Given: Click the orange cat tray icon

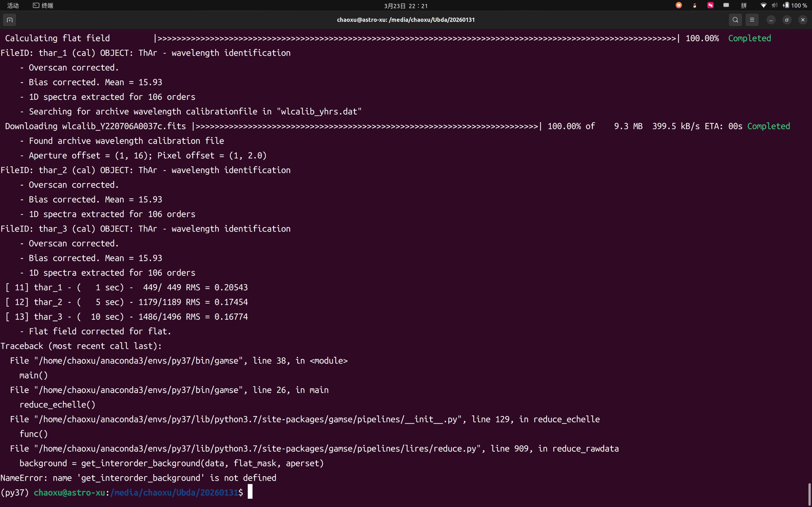Looking at the screenshot, I should click(x=679, y=5).
